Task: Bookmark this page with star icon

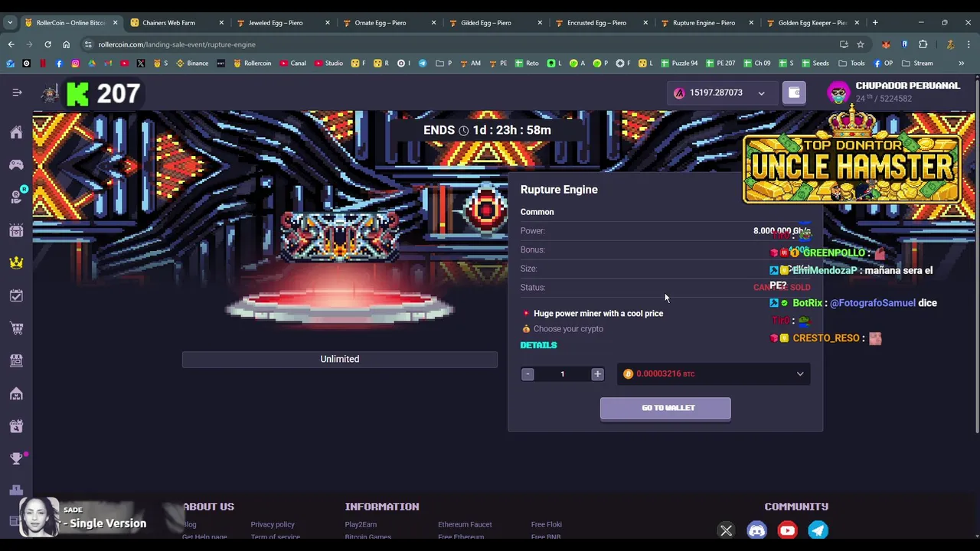Action: click(861, 44)
